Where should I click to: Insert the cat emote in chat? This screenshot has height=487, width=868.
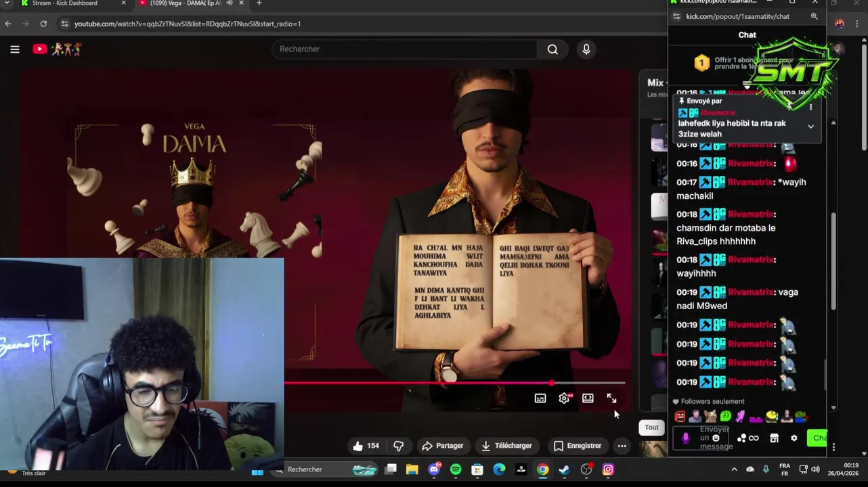(710, 417)
